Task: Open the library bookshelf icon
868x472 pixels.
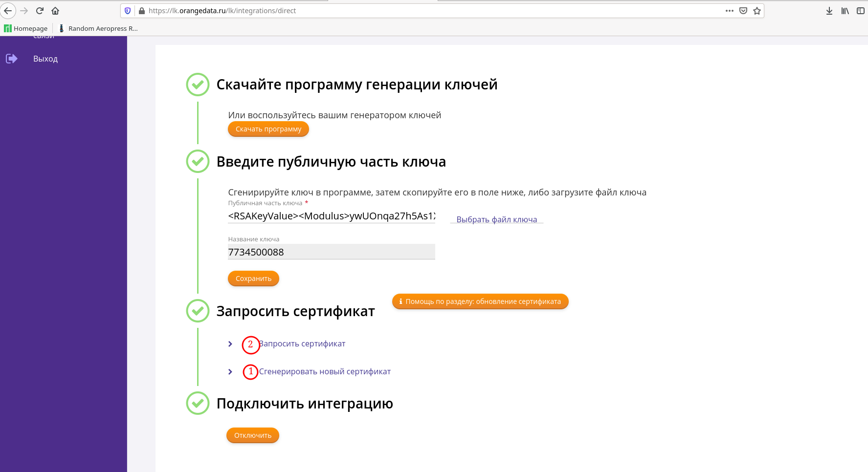Action: [x=845, y=11]
